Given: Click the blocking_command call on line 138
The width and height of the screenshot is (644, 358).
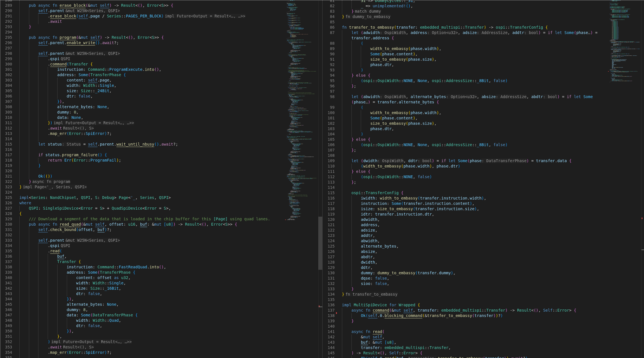Looking at the screenshot, I should (x=403, y=316).
